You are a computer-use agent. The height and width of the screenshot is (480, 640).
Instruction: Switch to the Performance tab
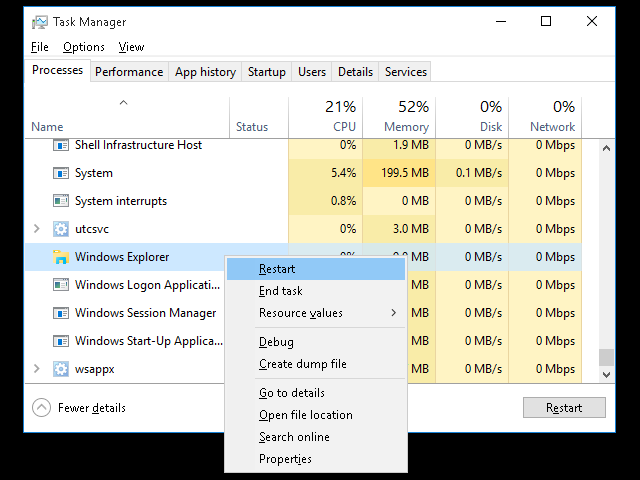pyautogui.click(x=129, y=72)
